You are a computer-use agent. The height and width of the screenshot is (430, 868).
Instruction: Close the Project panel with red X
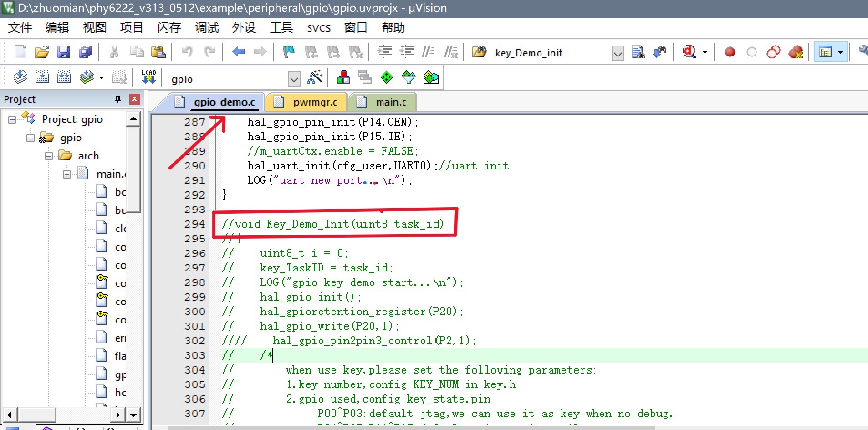coord(134,99)
